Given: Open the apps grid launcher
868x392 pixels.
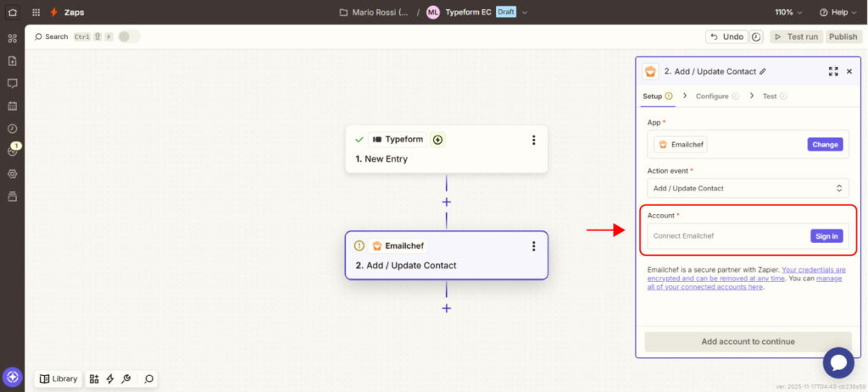Looking at the screenshot, I should coord(36,12).
